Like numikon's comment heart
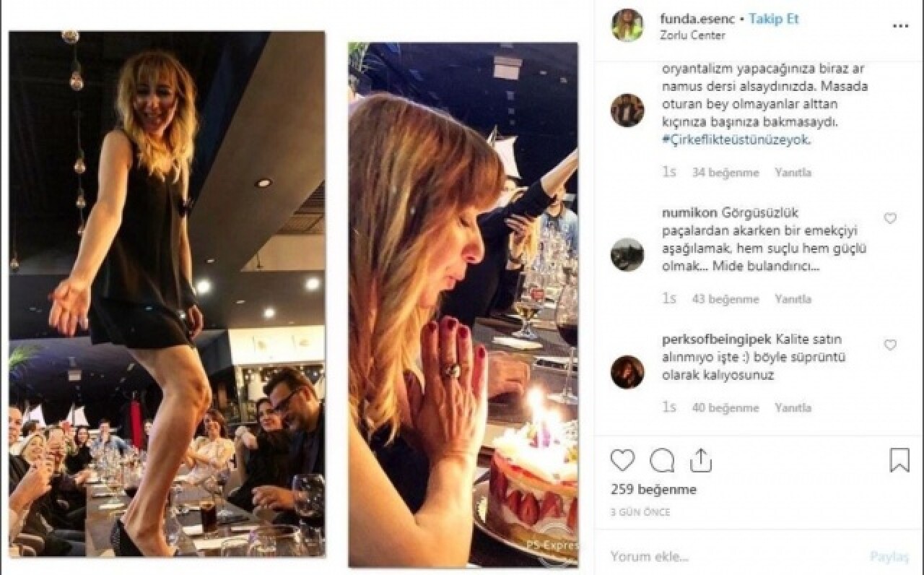The height and width of the screenshot is (575, 924). pos(890,218)
